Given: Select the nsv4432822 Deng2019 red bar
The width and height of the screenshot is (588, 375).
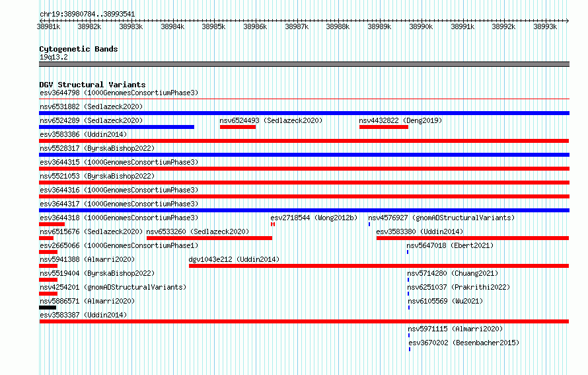Looking at the screenshot, I should (x=384, y=127).
